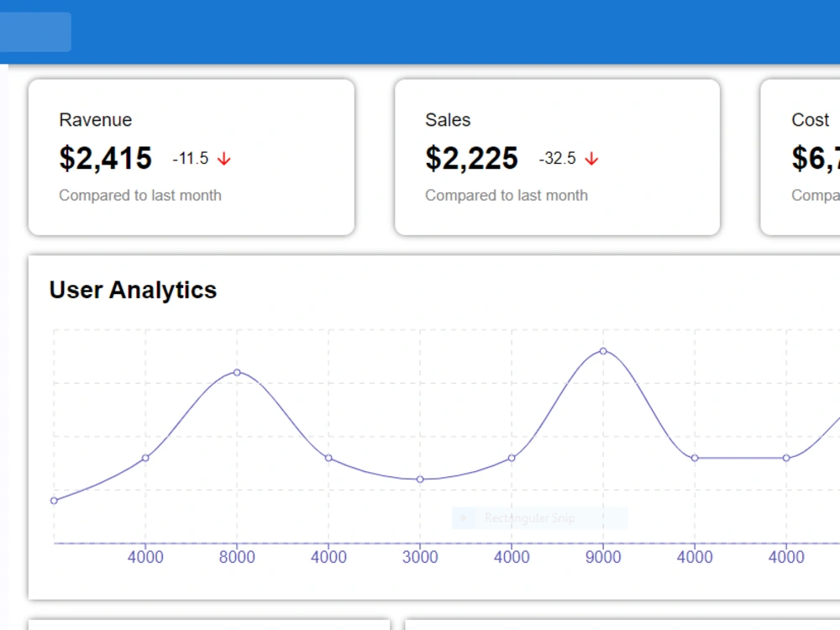
Task: Click the red down arrow in Ravenue card
Action: click(224, 159)
